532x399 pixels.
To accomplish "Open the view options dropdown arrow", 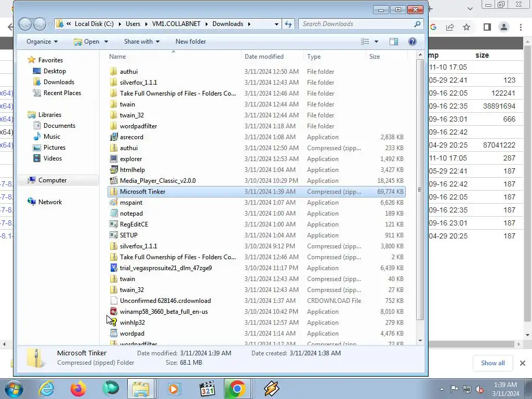I will (x=376, y=42).
